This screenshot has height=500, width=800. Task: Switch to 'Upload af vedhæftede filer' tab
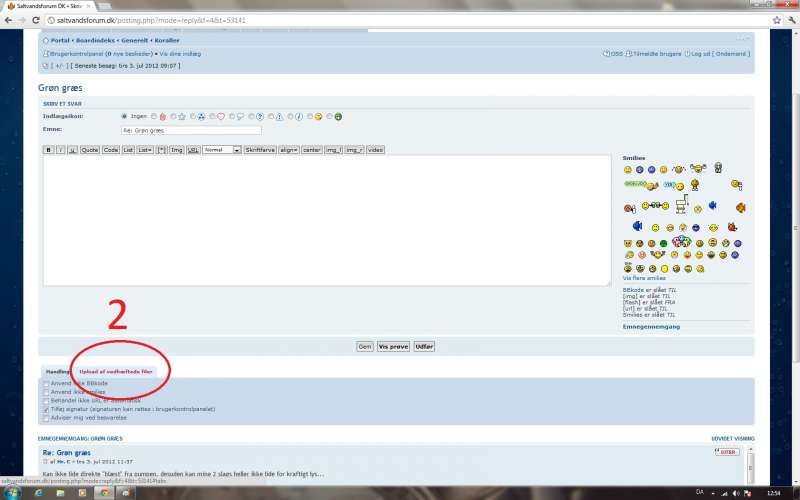point(117,371)
